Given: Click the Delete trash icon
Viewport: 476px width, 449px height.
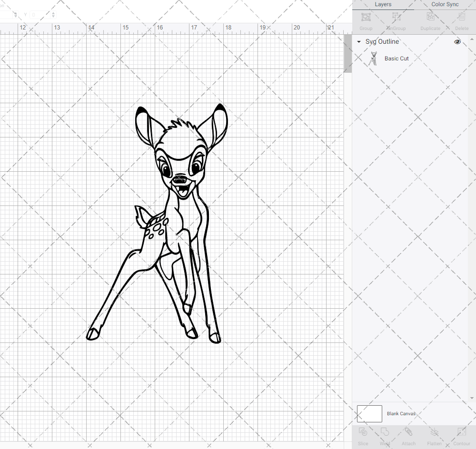Looking at the screenshot, I should click(461, 17).
